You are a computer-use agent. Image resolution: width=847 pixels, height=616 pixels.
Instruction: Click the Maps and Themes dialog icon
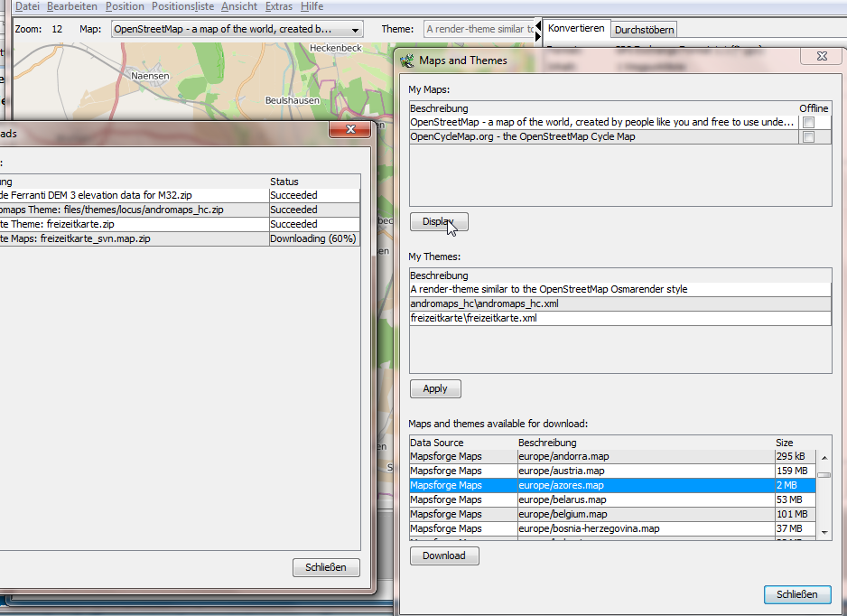tap(406, 61)
